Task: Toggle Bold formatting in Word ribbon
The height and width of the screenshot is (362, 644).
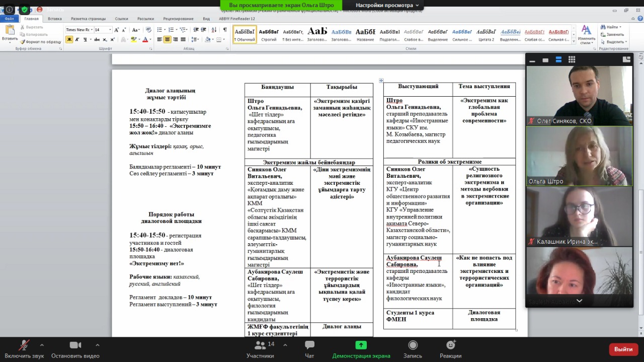Action: point(69,39)
